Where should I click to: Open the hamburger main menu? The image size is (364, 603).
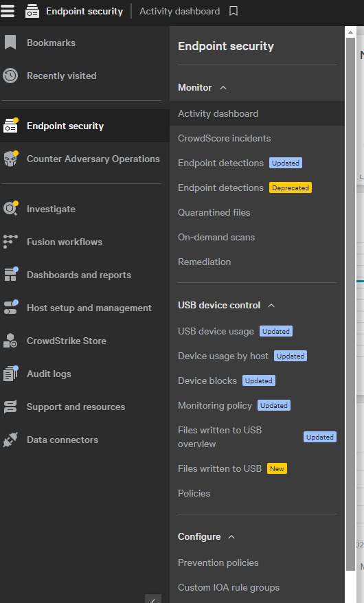pos(8,11)
